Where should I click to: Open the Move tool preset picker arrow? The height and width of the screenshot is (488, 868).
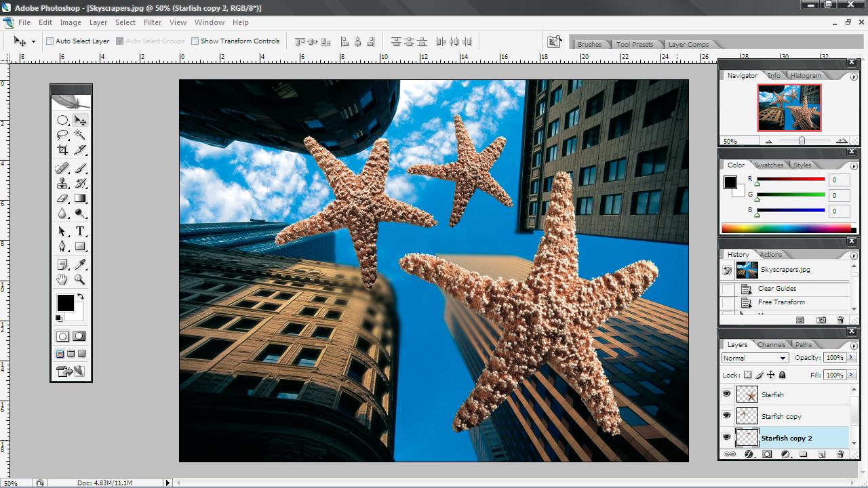pos(33,42)
